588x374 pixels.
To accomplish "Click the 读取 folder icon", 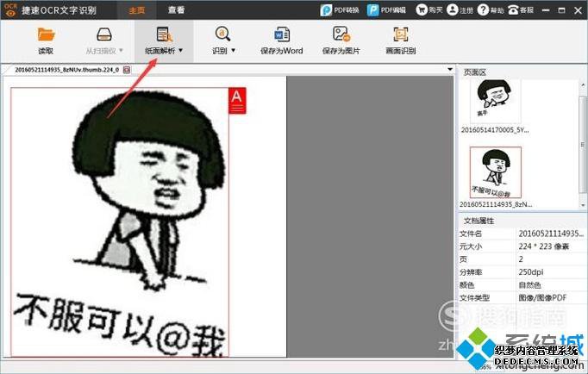I will click(46, 34).
